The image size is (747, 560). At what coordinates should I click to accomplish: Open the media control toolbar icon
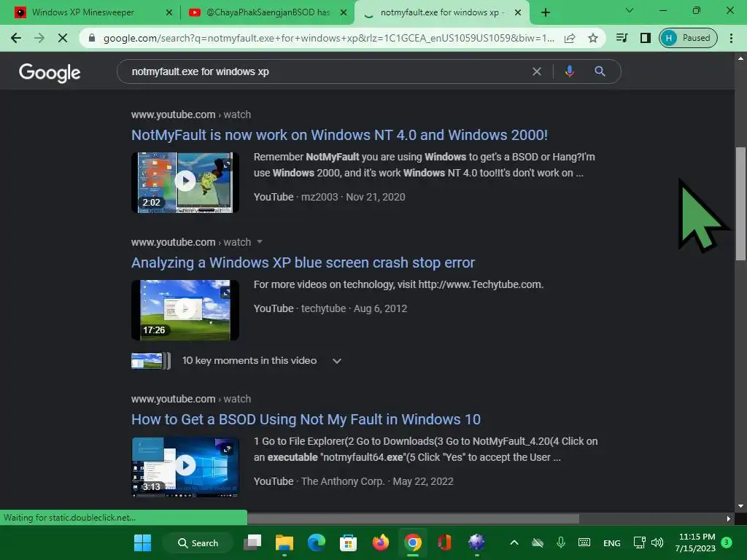click(622, 38)
